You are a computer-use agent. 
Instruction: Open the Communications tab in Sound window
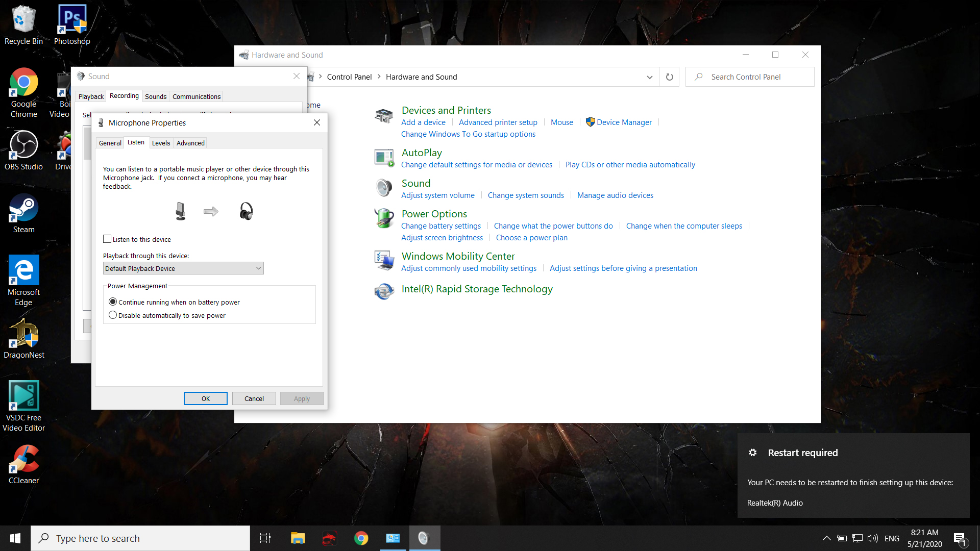197,97
